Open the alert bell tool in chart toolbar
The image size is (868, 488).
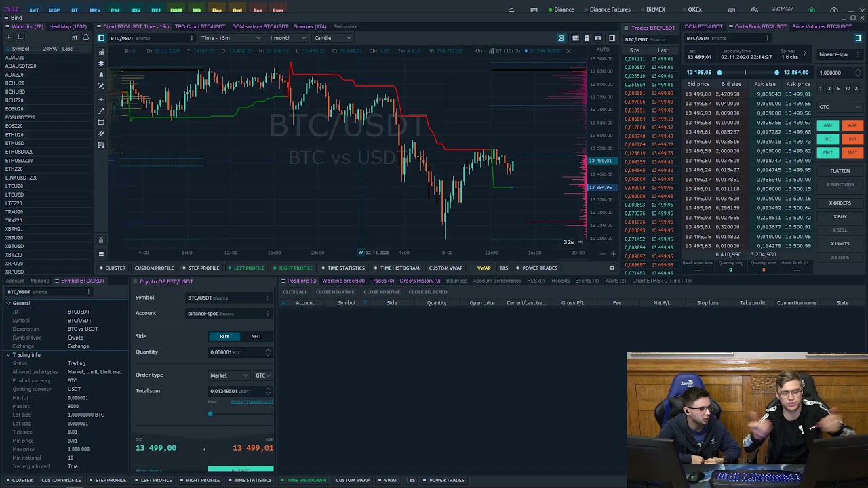pyautogui.click(x=101, y=75)
